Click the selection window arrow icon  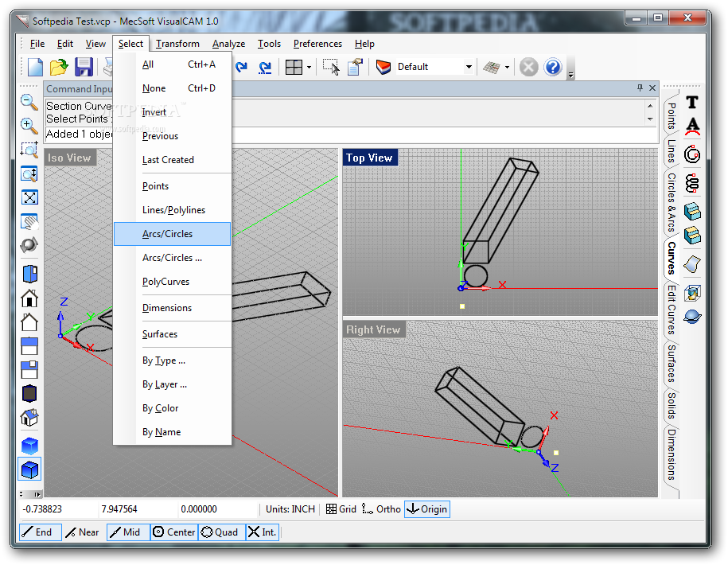[331, 67]
